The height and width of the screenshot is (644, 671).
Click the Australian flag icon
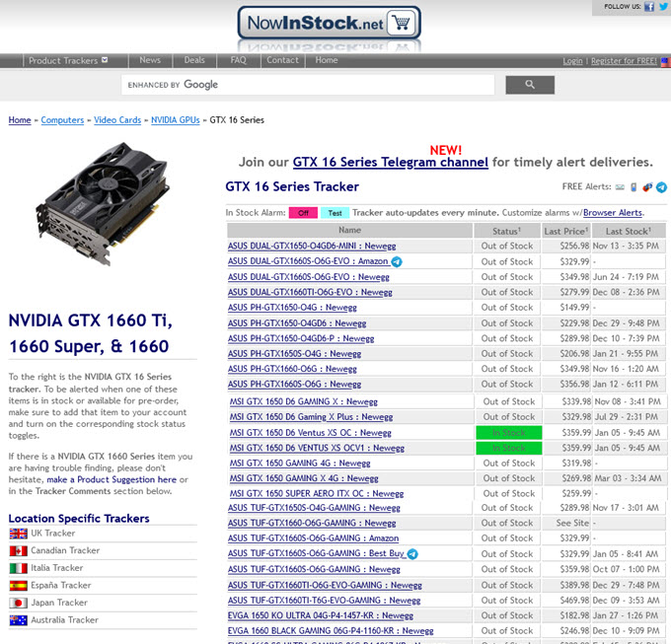pyautogui.click(x=19, y=620)
